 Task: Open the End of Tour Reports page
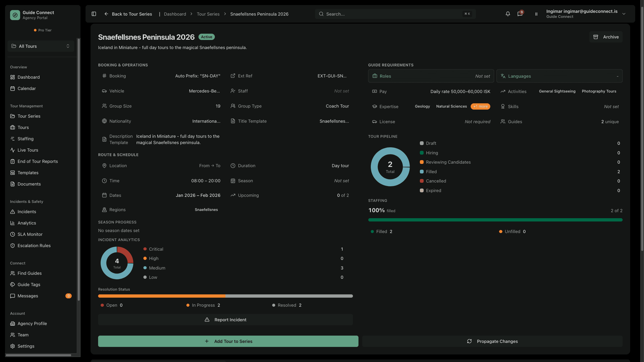coord(38,161)
